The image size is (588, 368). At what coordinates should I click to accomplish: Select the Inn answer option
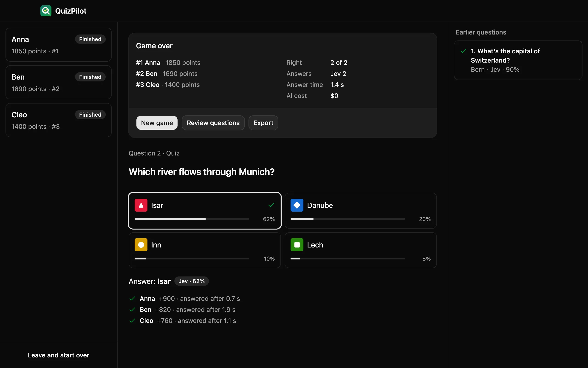205,250
